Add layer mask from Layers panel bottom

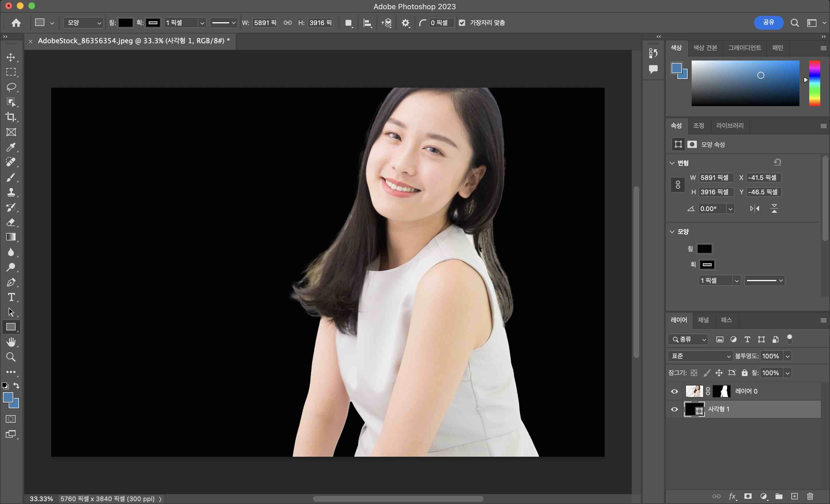click(x=748, y=496)
